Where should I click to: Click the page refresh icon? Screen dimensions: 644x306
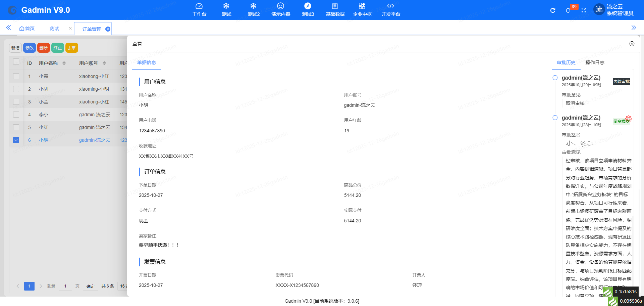pyautogui.click(x=552, y=10)
